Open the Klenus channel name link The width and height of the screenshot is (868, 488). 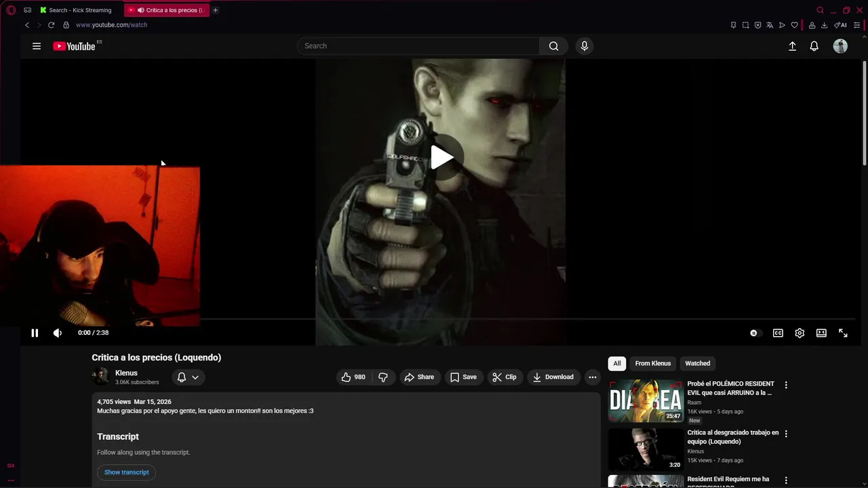[126, 373]
